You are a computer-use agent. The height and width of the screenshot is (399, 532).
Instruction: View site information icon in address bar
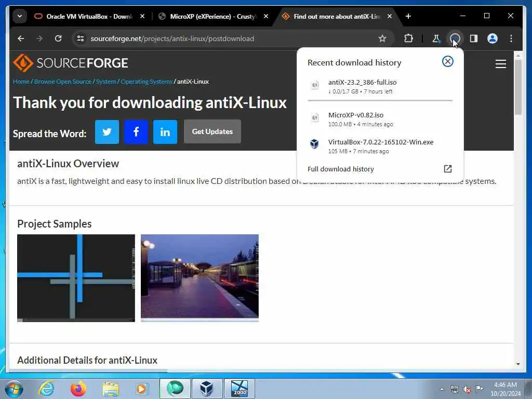[x=81, y=38]
